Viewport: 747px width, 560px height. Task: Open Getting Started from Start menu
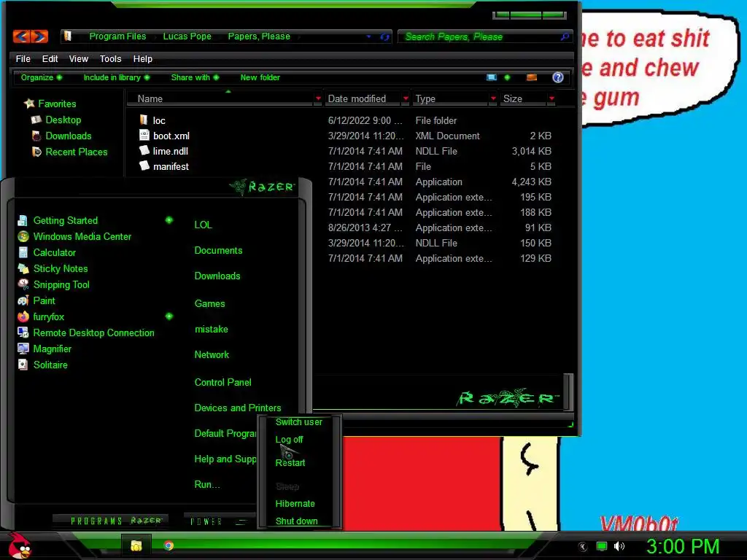point(65,220)
